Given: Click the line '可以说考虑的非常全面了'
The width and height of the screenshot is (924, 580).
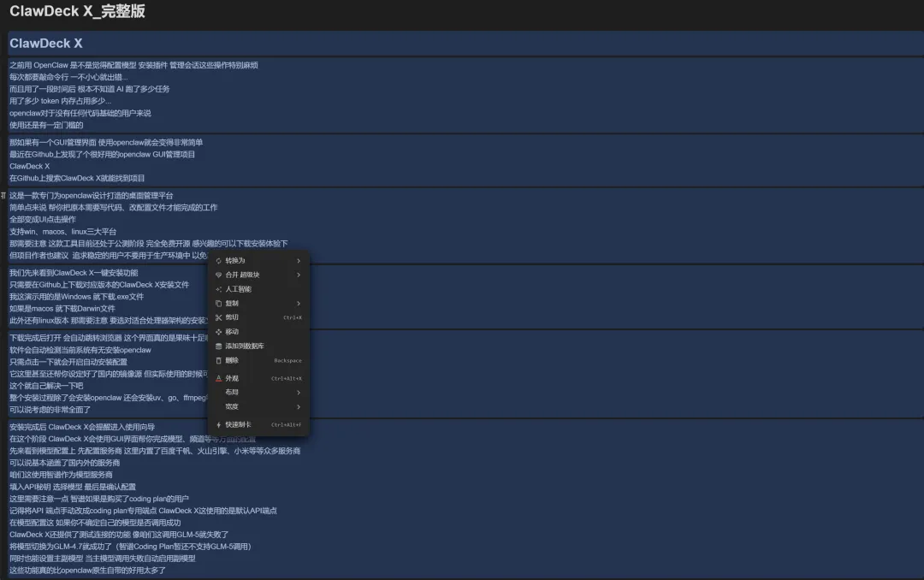Looking at the screenshot, I should tap(50, 410).
